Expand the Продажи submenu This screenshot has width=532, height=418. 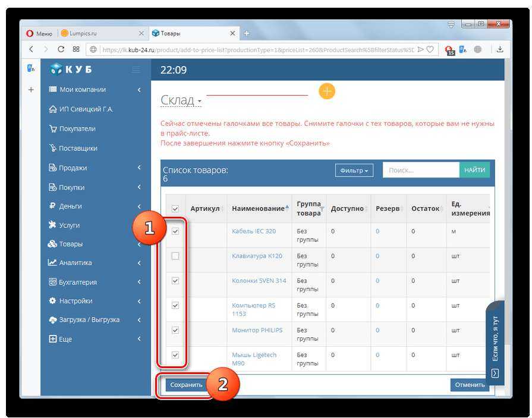tap(139, 167)
